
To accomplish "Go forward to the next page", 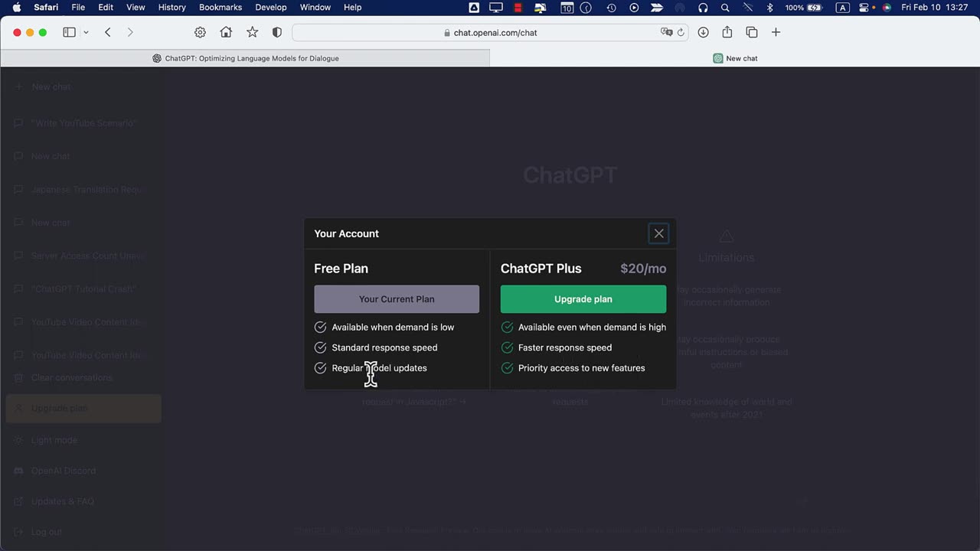I will (x=130, y=32).
